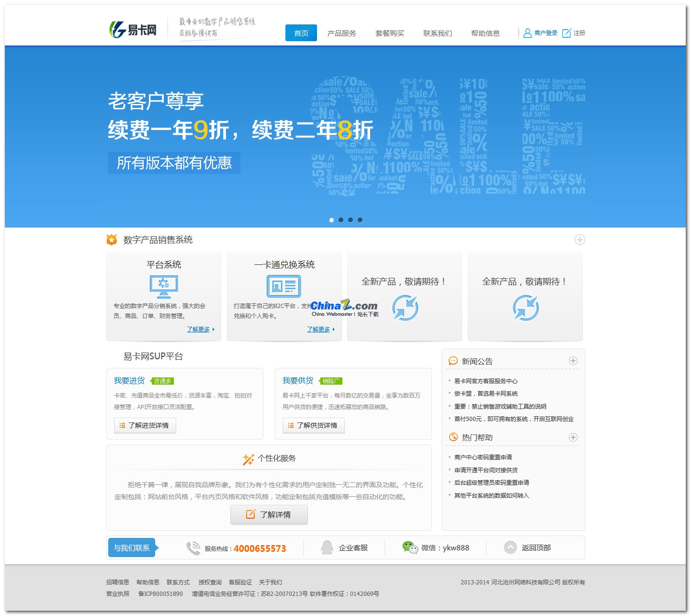Click the 新闻公告 speech bubble icon
Screen dimensions: 691x616
[453, 361]
